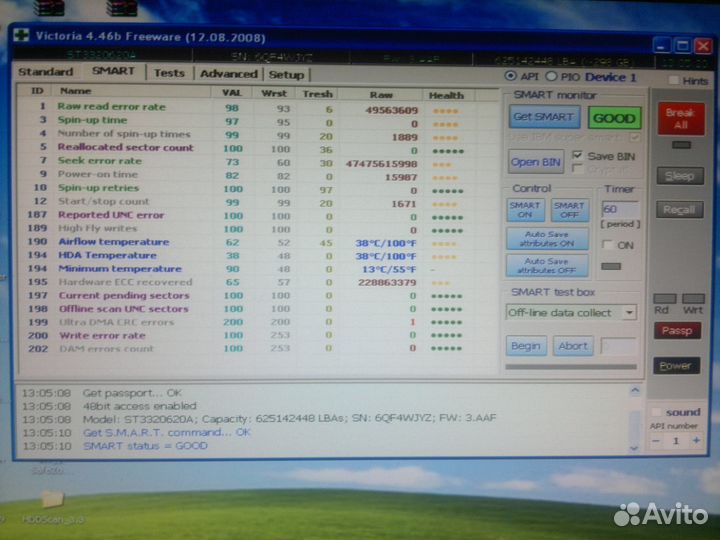Decrease the API number with minus
720x540 pixels.
coord(656,441)
